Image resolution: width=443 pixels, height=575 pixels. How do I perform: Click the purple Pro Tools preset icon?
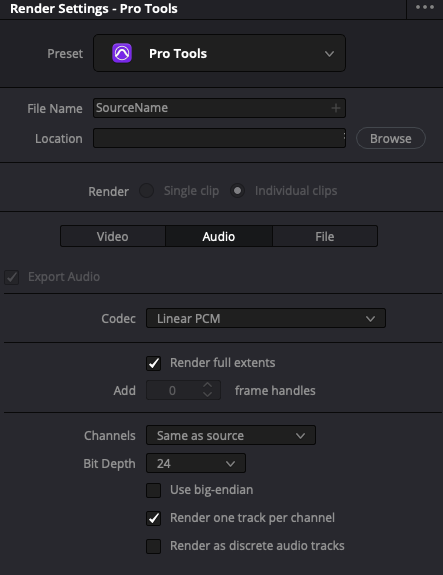tap(122, 54)
